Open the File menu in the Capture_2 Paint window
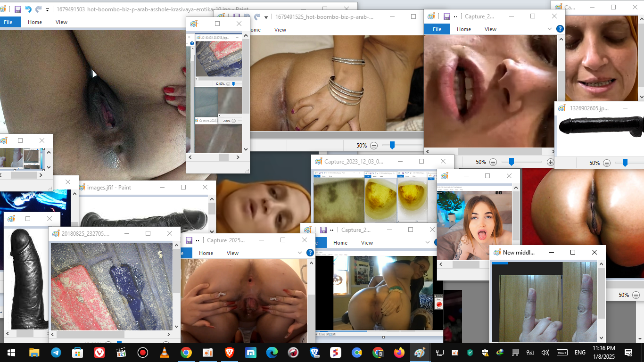 click(437, 29)
